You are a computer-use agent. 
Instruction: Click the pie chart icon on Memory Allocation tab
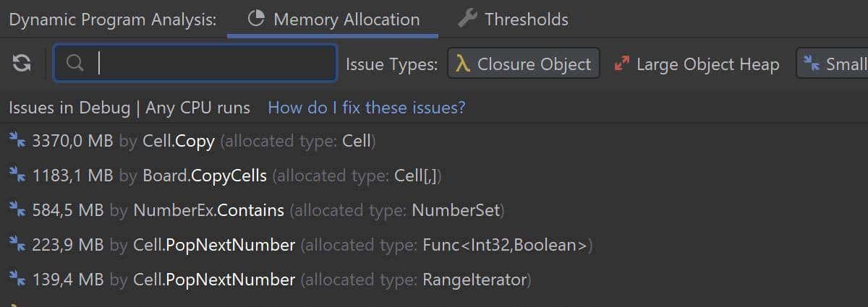click(256, 19)
